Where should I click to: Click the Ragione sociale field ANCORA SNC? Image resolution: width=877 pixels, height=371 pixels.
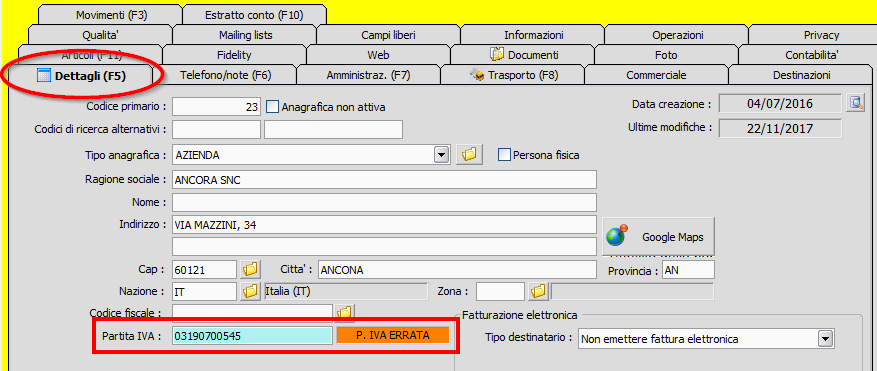pyautogui.click(x=384, y=180)
